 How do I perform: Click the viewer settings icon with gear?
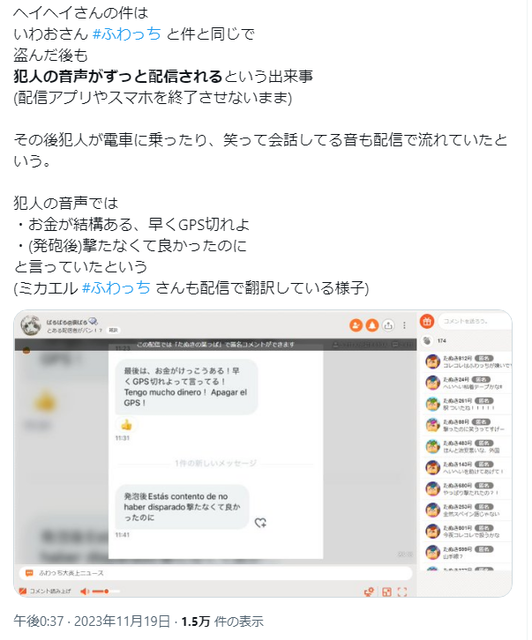(369, 592)
